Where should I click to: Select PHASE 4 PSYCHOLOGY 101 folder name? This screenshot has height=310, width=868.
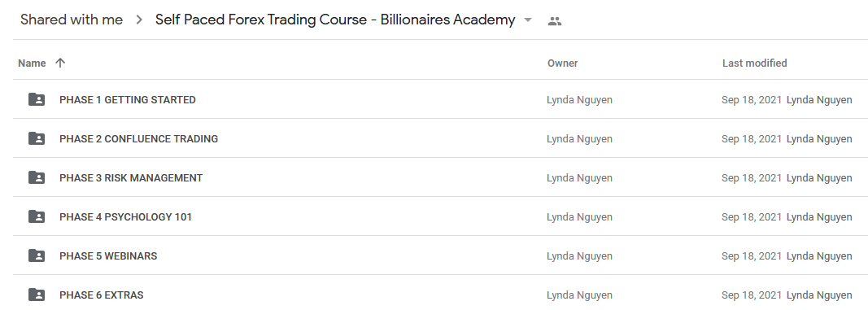125,217
